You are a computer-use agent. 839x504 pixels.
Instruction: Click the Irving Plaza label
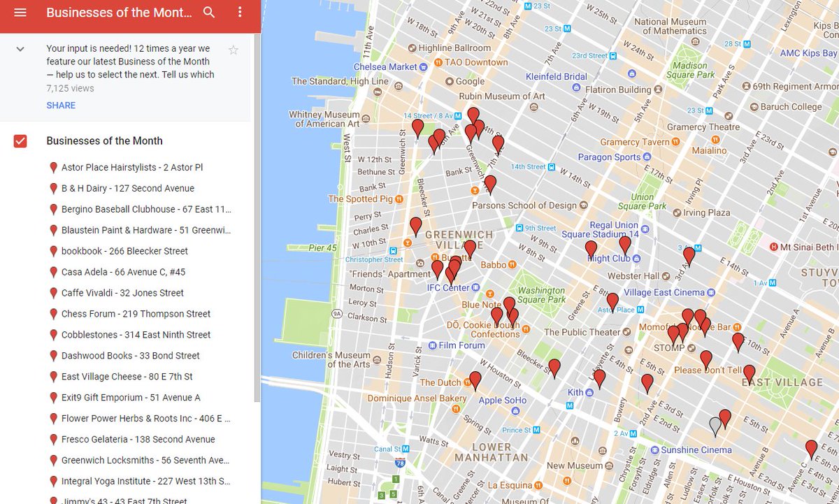pos(706,213)
